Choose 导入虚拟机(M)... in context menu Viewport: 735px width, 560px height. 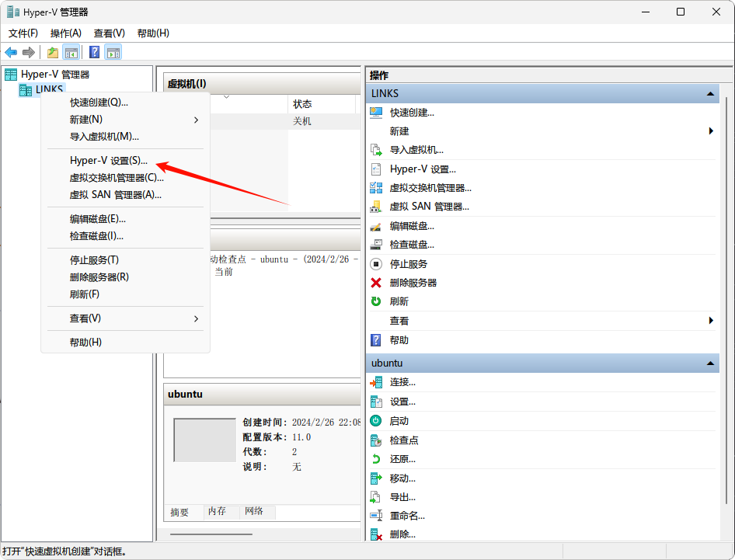126,137
